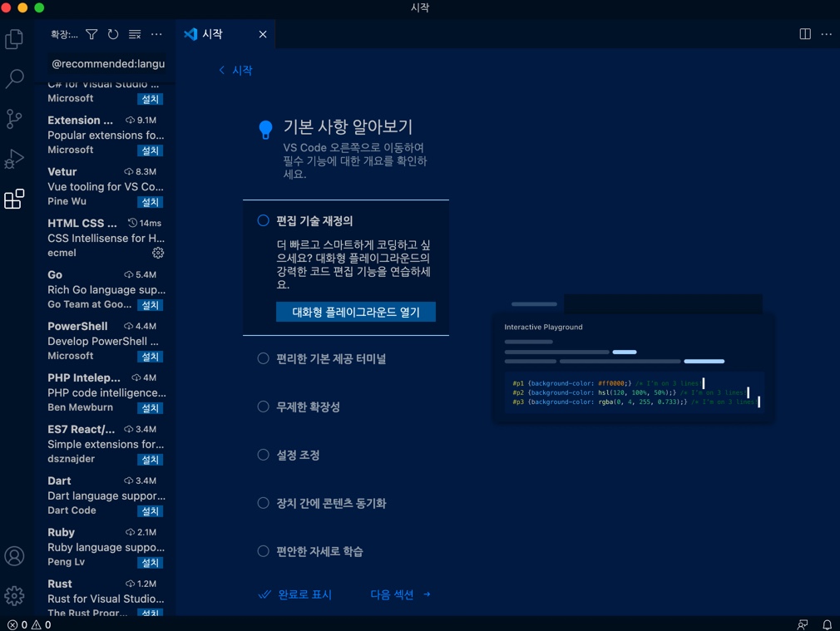Install the Extension Pack by Microsoft
The image size is (840, 631).
150,150
